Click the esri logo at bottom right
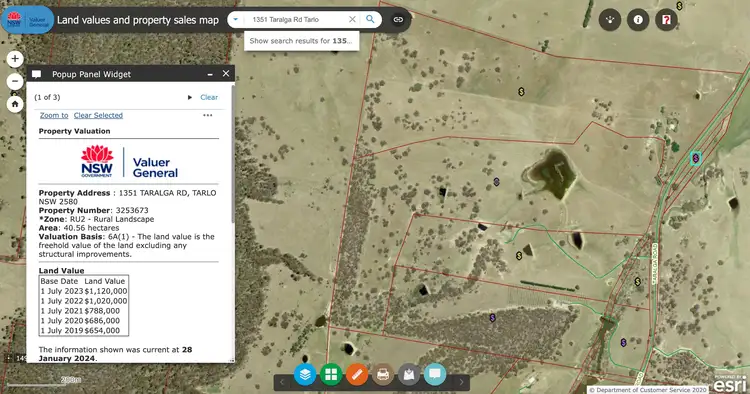 point(730,383)
